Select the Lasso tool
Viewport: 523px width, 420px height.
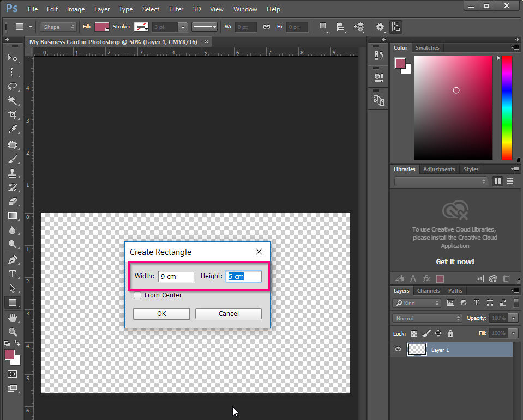point(12,87)
